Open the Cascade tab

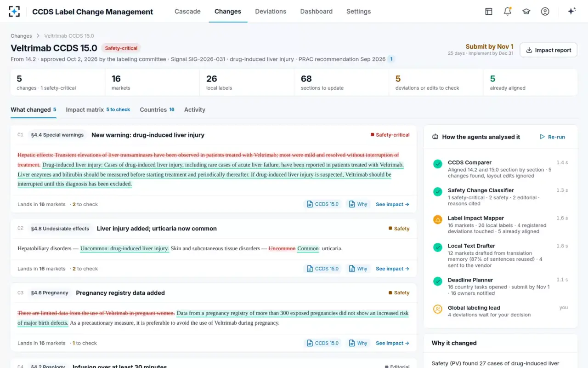pyautogui.click(x=187, y=11)
